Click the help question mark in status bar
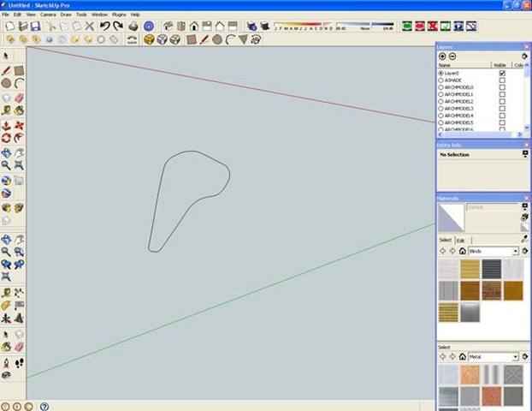Viewport: 532px width, 411px height. (x=44, y=406)
